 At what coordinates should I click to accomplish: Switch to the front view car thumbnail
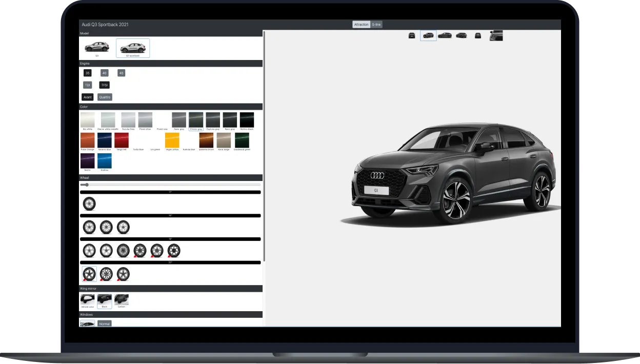coord(412,35)
